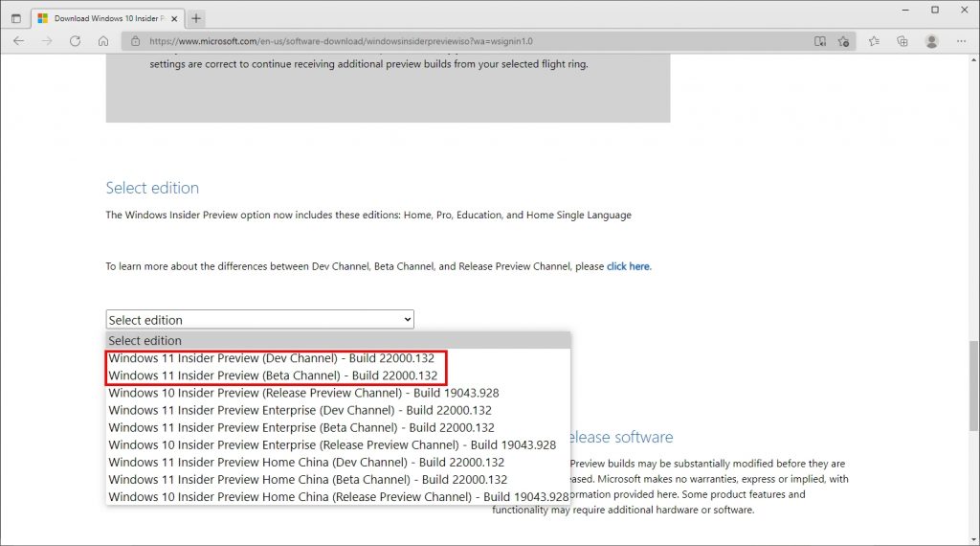View site security lock information

click(135, 41)
